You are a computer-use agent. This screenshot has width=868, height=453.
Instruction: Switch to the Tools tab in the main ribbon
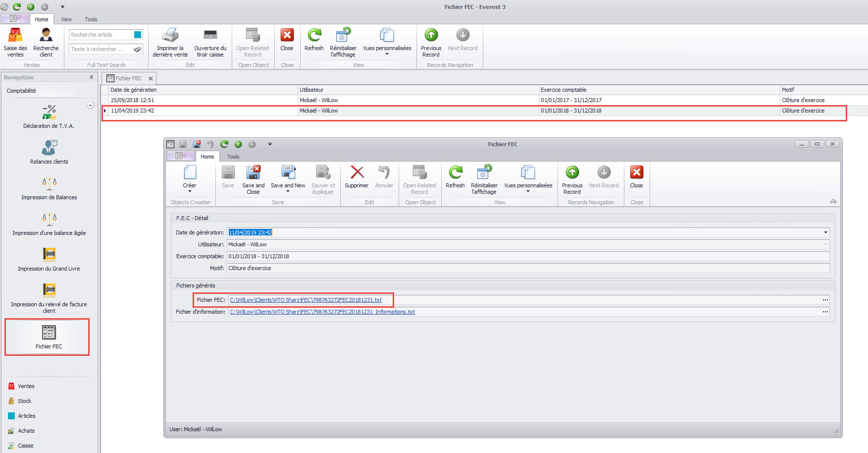pyautogui.click(x=91, y=19)
